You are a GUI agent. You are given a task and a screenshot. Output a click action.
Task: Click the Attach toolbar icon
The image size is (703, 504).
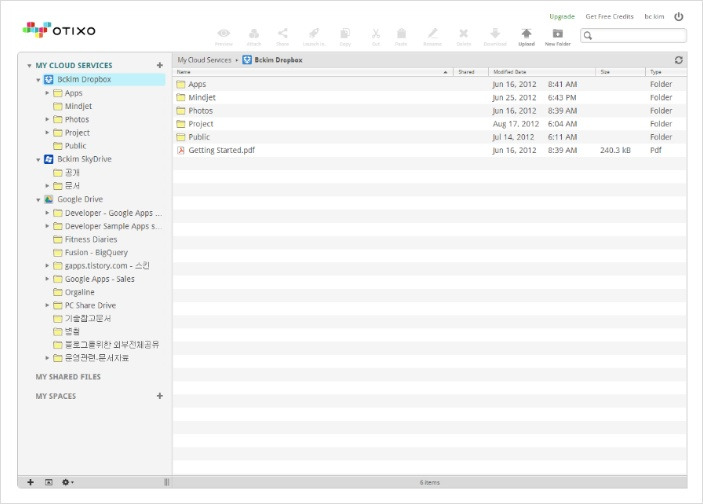point(254,33)
